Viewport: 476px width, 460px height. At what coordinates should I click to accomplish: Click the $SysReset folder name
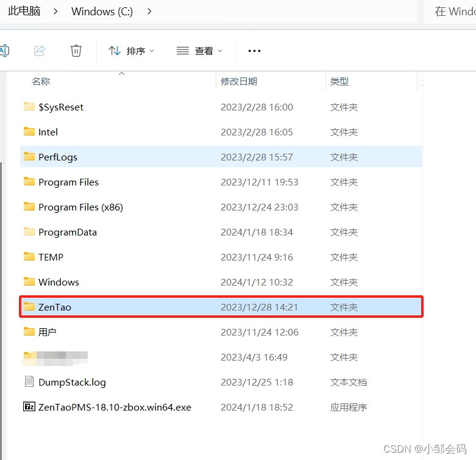[61, 107]
